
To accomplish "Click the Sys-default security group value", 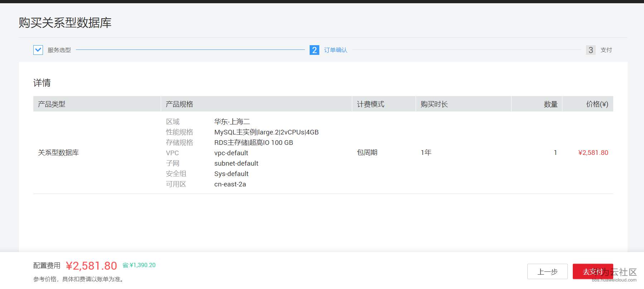I will pos(231,174).
